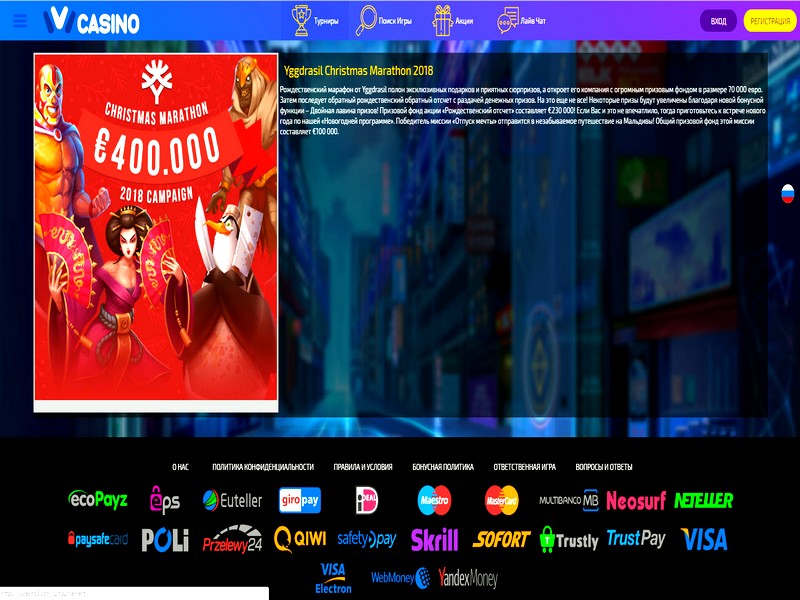
Task: Click the Trustly payment logo
Action: point(569,540)
